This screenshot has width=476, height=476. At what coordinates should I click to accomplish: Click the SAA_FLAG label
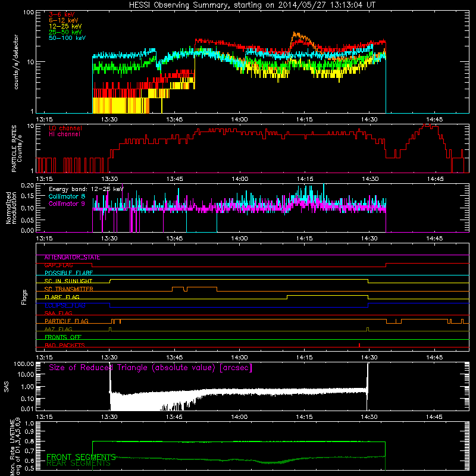coord(58,313)
